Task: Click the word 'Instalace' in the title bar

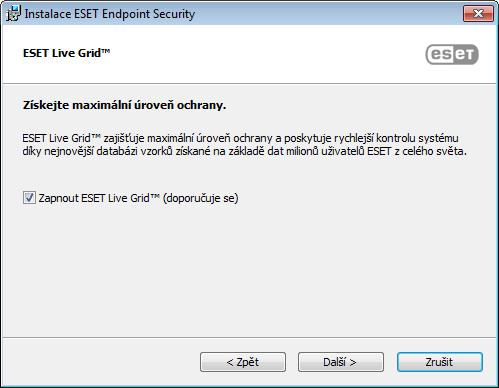Action: pos(48,14)
